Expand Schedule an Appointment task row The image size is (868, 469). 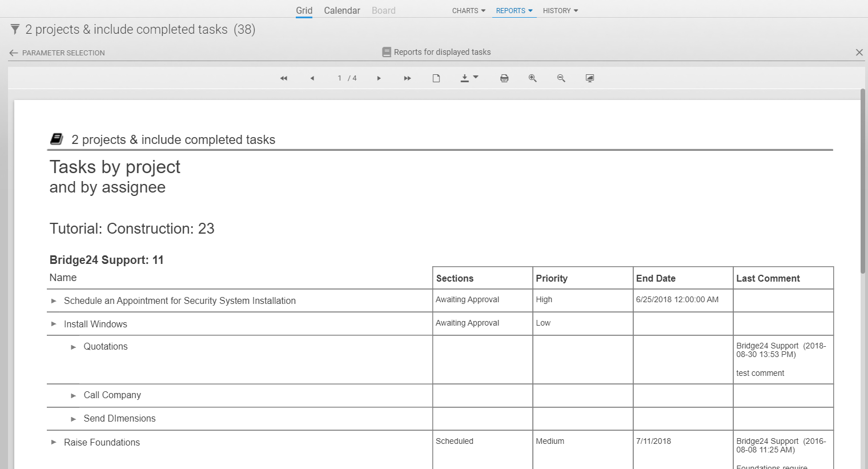(54, 301)
